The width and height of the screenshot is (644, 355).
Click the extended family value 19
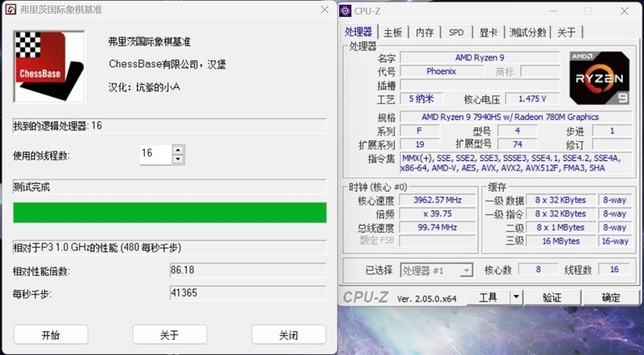pyautogui.click(x=419, y=144)
